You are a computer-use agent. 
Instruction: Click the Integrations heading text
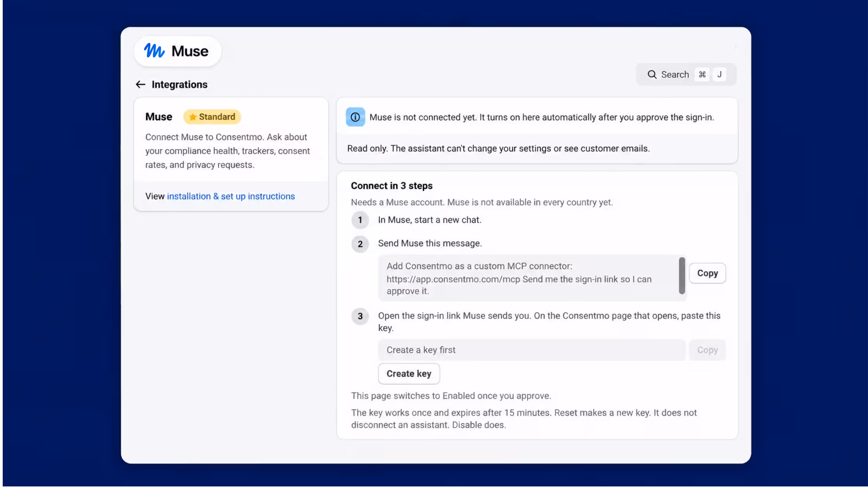[x=179, y=84]
